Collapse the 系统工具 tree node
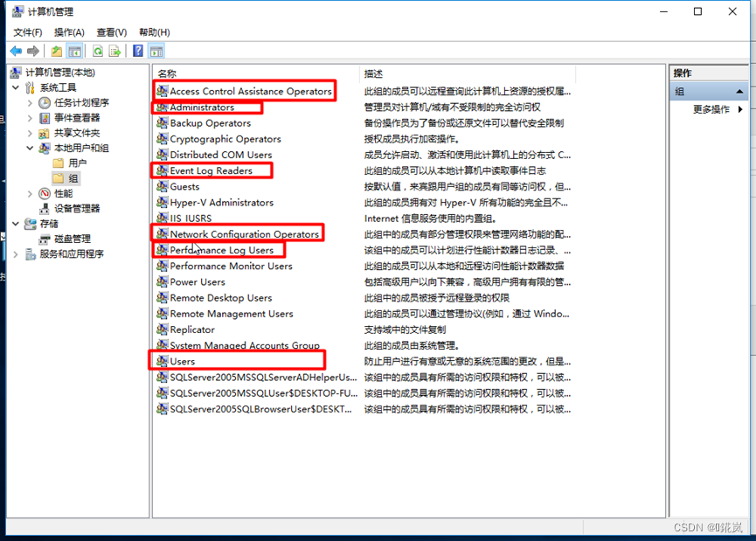 [16, 87]
